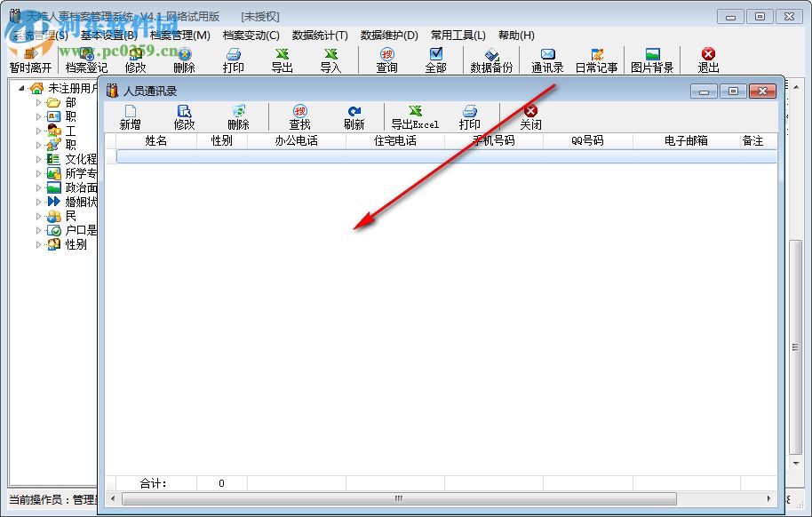Select the 政治面 tree item
812x517 pixels.
81,187
